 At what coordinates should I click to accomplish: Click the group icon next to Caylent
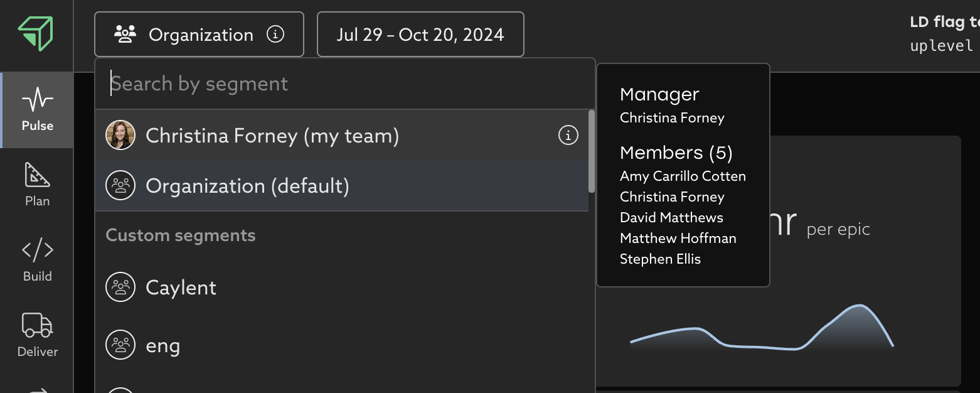pos(120,288)
